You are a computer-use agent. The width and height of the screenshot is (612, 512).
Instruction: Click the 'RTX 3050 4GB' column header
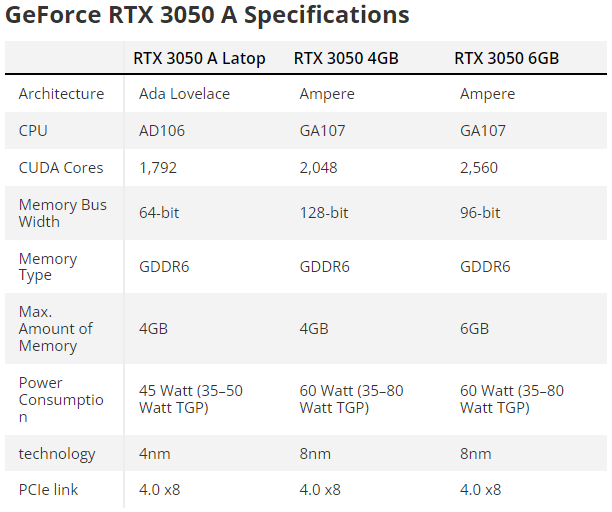pyautogui.click(x=346, y=58)
